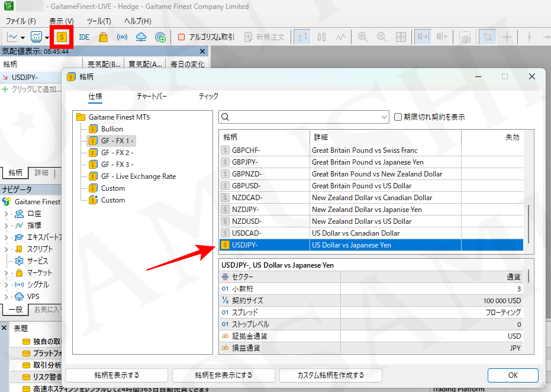Click the candlestick chart type icon

321,37
